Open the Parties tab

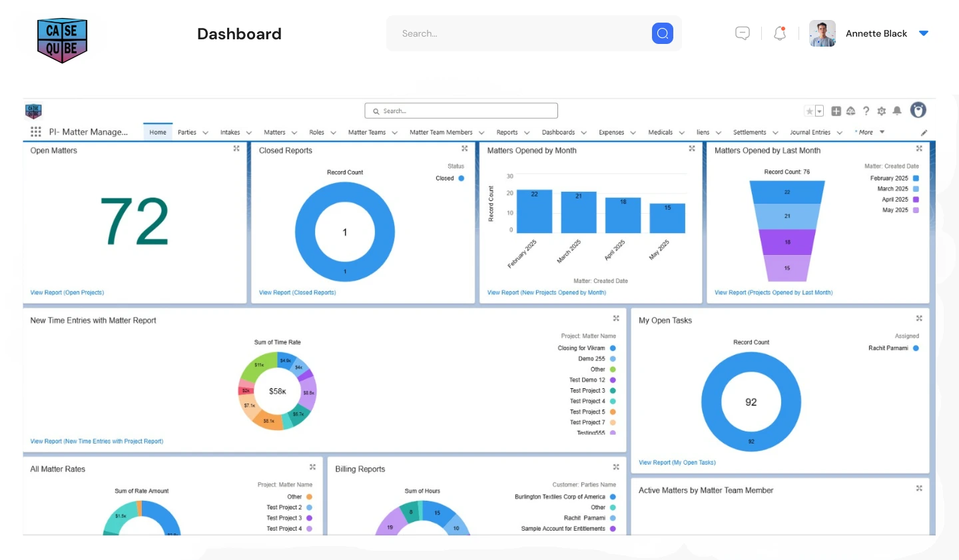[x=187, y=132]
